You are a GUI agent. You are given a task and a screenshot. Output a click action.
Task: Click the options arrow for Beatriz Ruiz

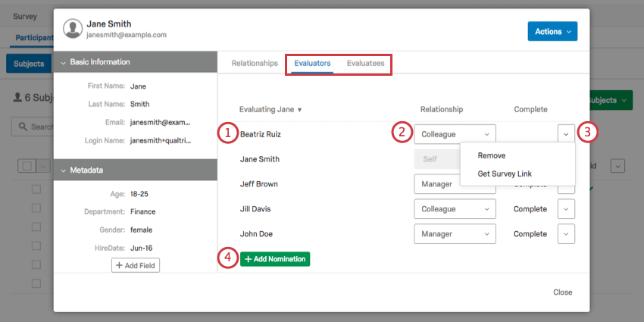566,133
